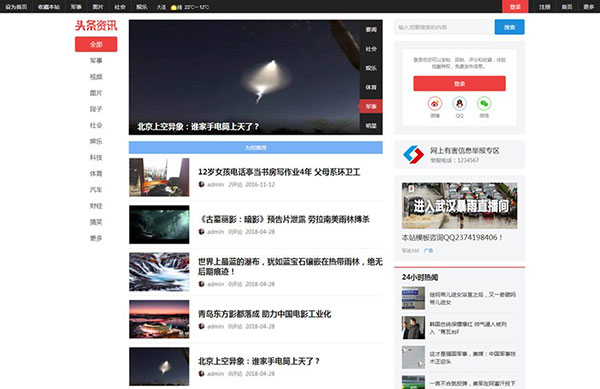The image size is (600, 389).
Task: Open 军事 in the top black bar
Action: pos(76,7)
